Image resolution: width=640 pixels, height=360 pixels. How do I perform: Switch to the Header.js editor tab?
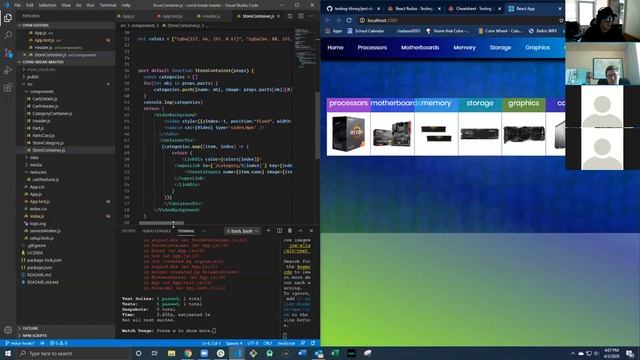(x=211, y=16)
